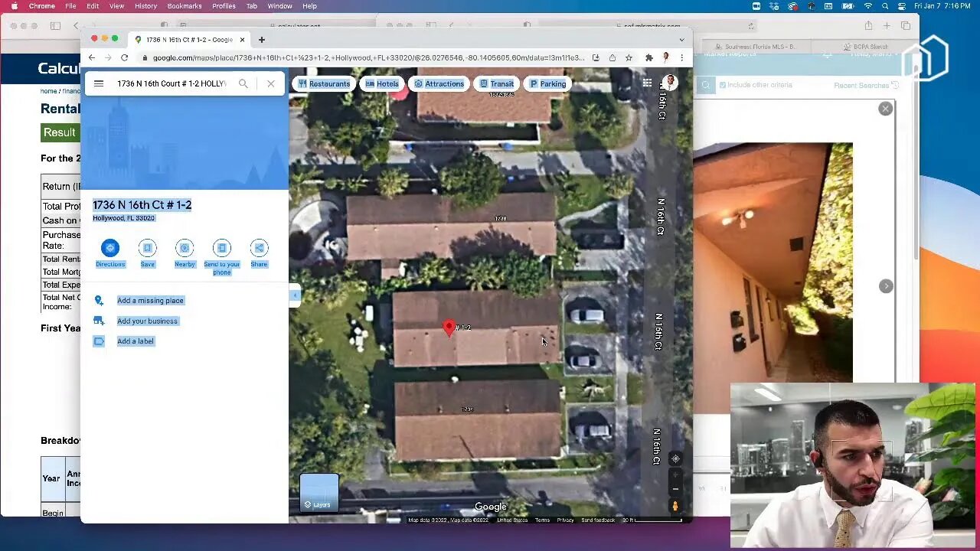Click the Zoom meeting menu bar icon
Screen dimensions: 980x551
pyautogui.click(x=756, y=6)
